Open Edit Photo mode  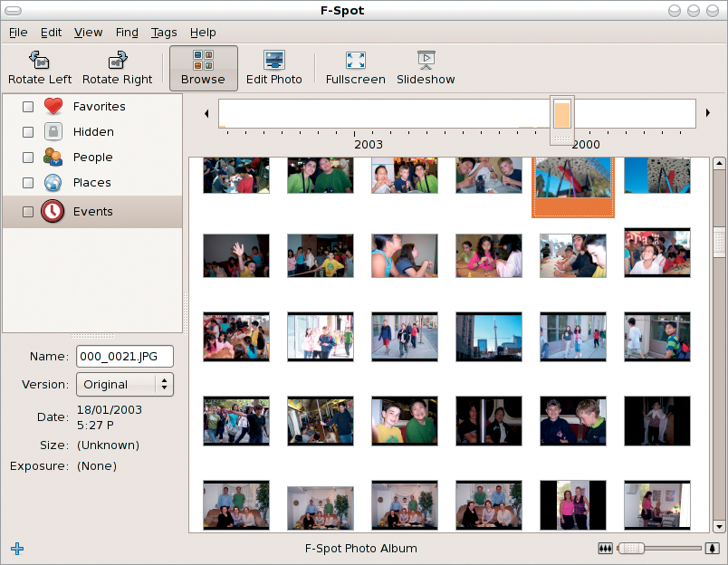point(274,68)
